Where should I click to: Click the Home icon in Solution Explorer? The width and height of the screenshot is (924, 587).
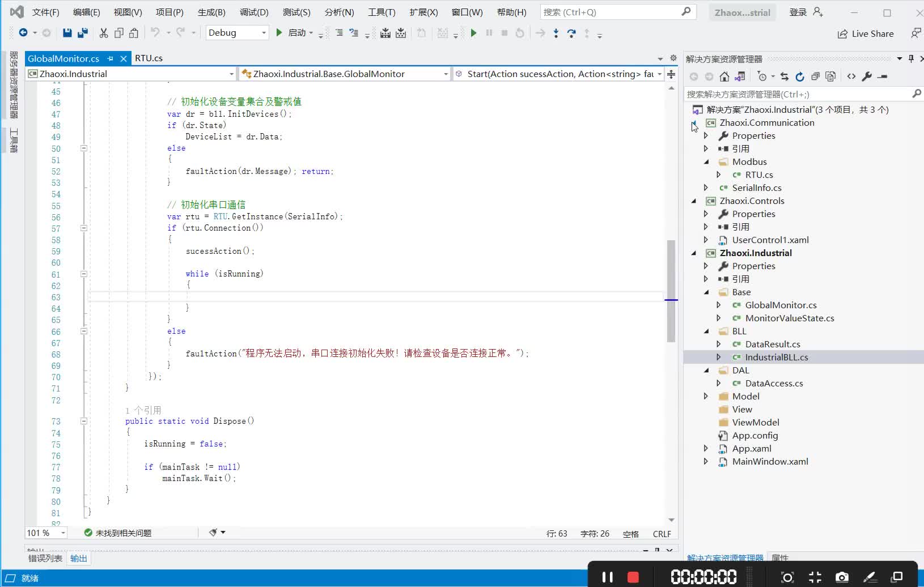(x=724, y=76)
